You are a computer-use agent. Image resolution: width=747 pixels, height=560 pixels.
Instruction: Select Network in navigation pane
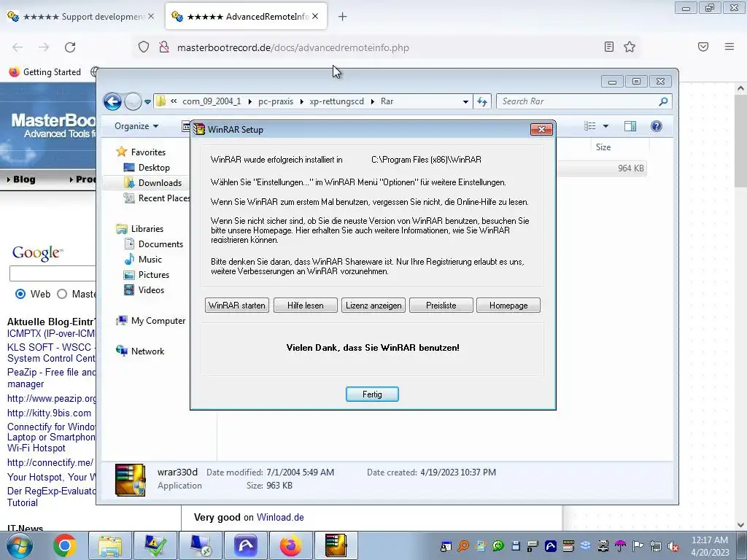coord(147,351)
